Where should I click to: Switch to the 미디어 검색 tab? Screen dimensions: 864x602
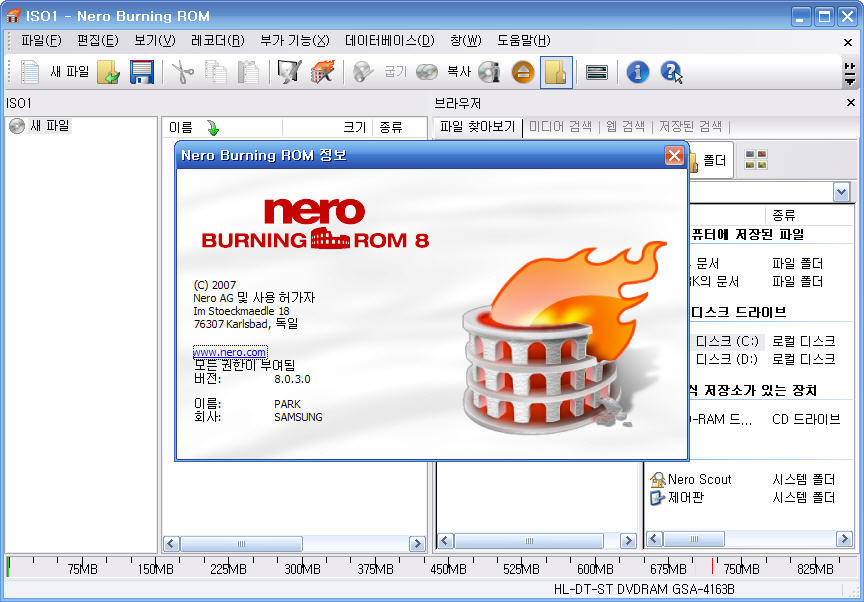coord(560,127)
